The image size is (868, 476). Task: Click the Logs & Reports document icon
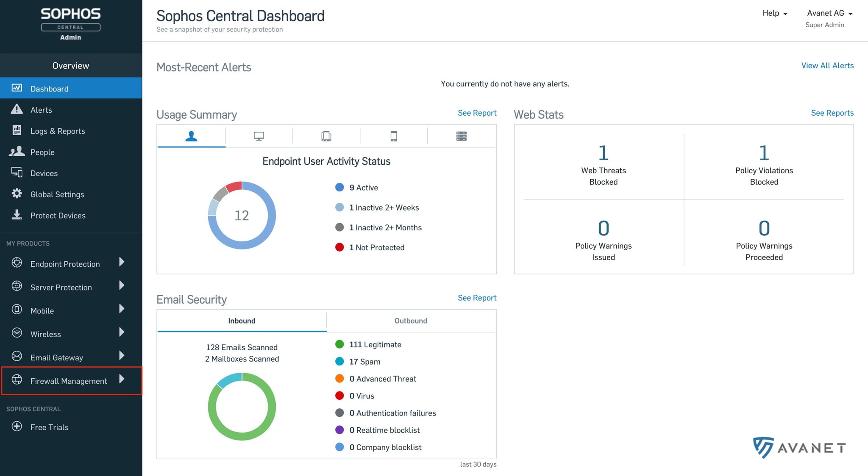tap(17, 130)
